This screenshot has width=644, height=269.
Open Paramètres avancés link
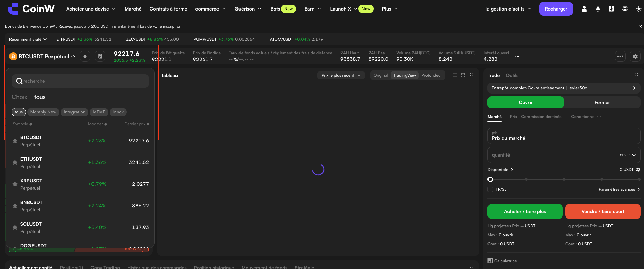pyautogui.click(x=619, y=189)
